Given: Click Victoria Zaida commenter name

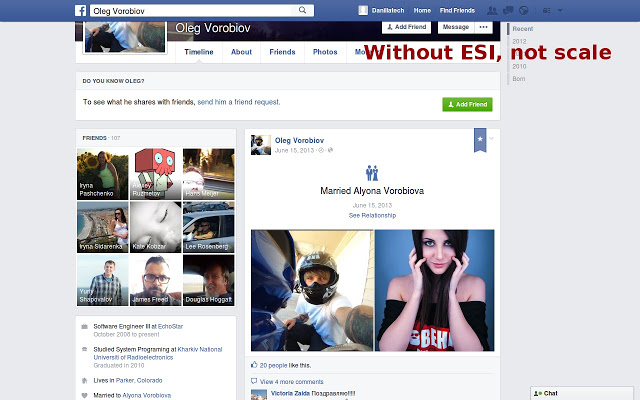Looking at the screenshot, I should (x=290, y=393).
